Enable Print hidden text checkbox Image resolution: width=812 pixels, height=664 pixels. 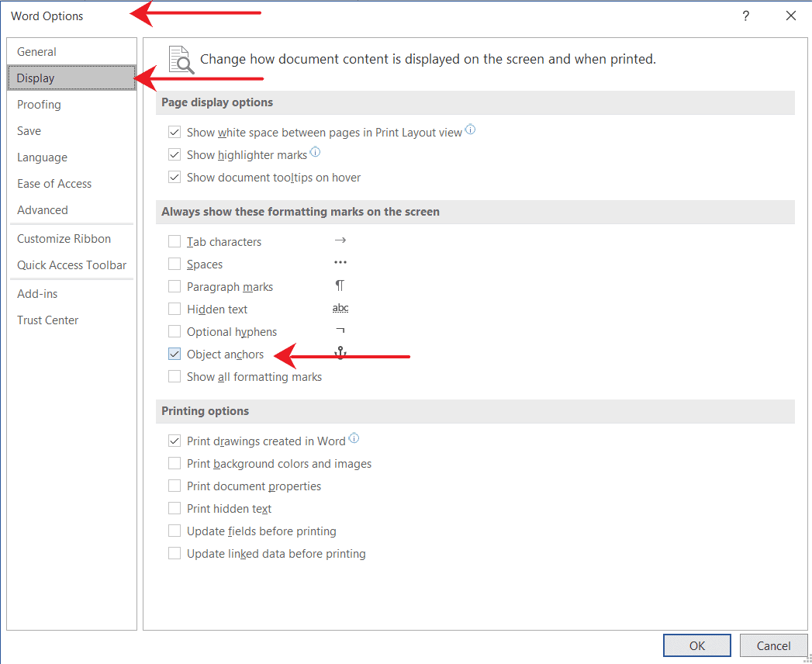pos(174,509)
